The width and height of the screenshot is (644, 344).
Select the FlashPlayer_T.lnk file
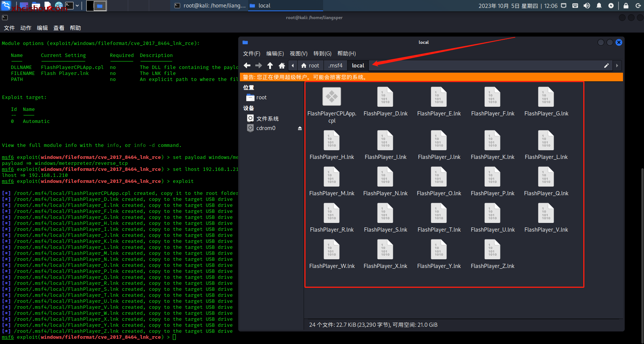click(439, 218)
